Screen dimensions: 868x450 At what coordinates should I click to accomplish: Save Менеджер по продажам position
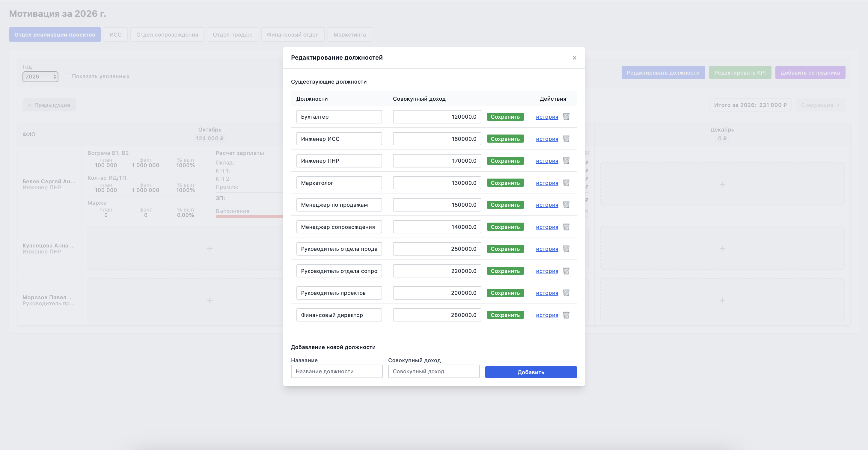pyautogui.click(x=505, y=205)
